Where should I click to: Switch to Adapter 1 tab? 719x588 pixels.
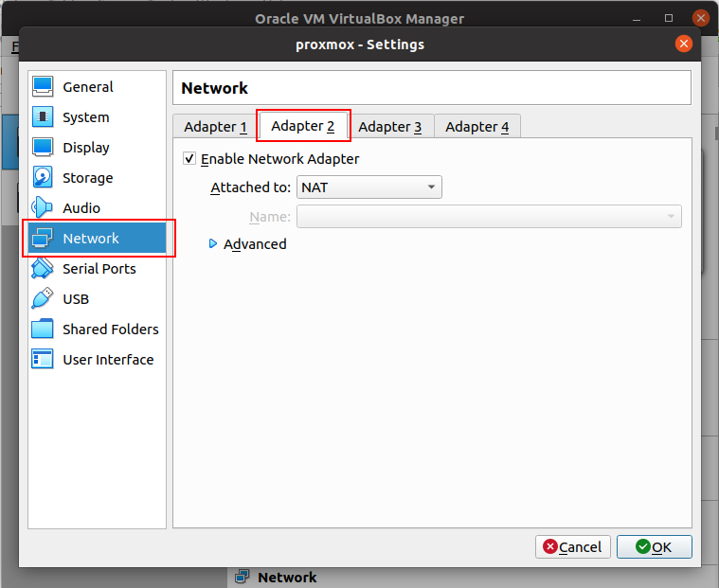pos(215,127)
